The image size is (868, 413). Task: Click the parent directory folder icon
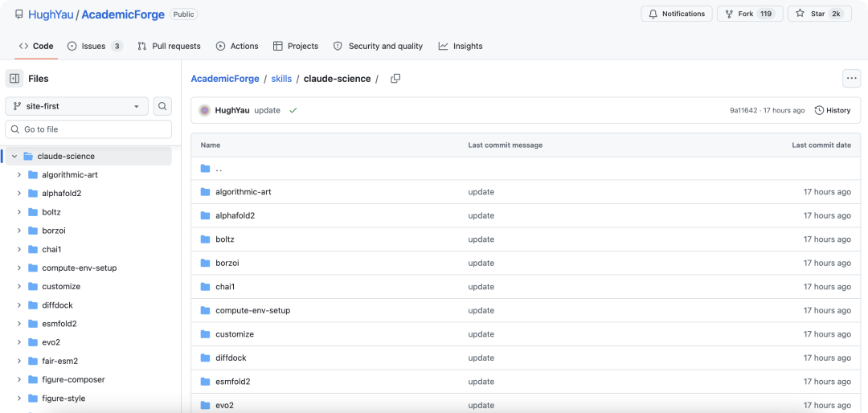click(x=206, y=168)
